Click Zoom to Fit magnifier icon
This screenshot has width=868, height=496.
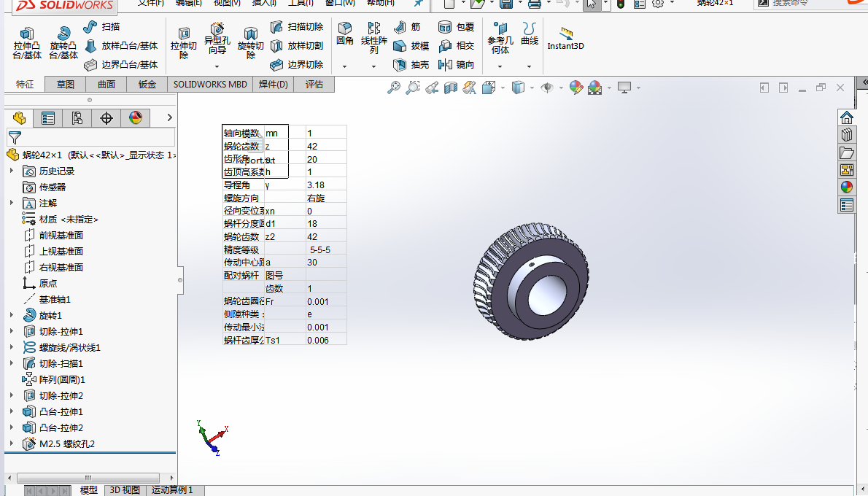394,88
